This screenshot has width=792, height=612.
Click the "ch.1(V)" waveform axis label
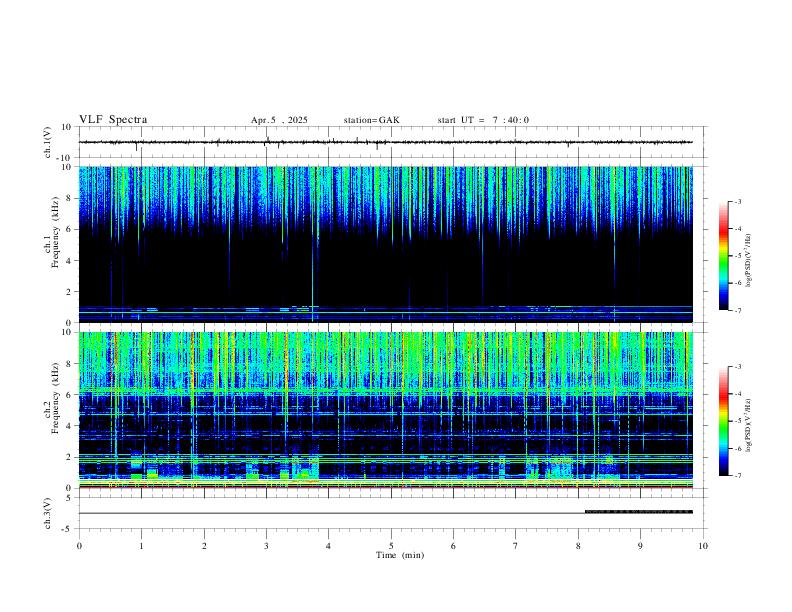point(48,142)
